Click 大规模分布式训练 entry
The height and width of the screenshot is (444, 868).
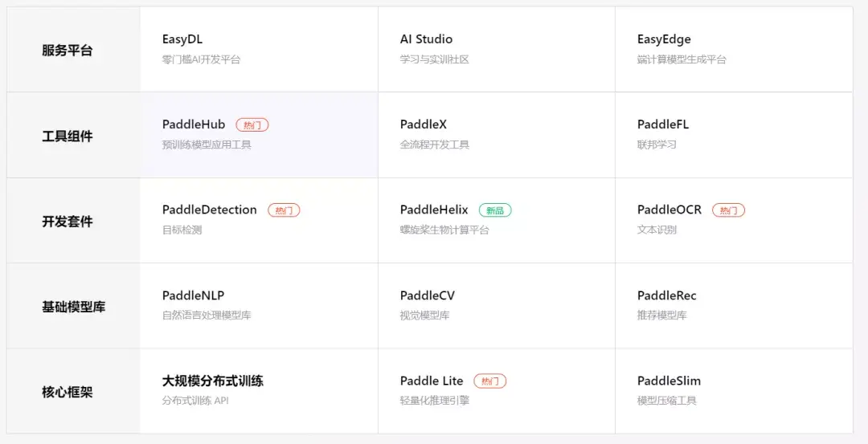click(213, 381)
